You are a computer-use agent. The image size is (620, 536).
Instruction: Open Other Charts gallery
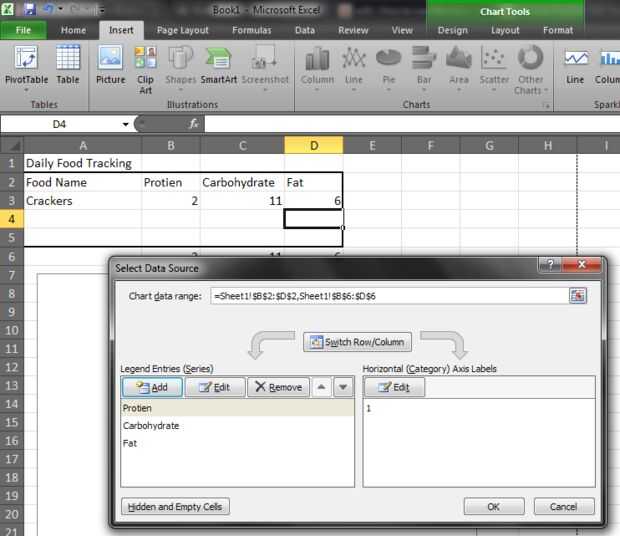pos(531,70)
